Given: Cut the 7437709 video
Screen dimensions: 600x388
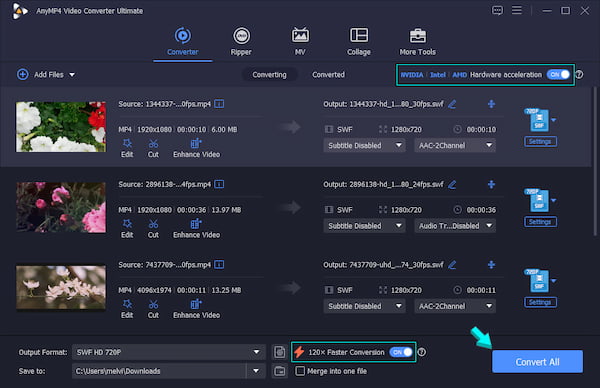Looking at the screenshot, I should coord(153,309).
